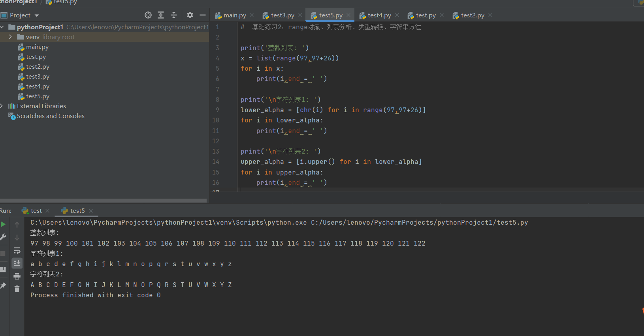Click the test5.py breadcrumb at top
This screenshot has height=336, width=644.
62,2
